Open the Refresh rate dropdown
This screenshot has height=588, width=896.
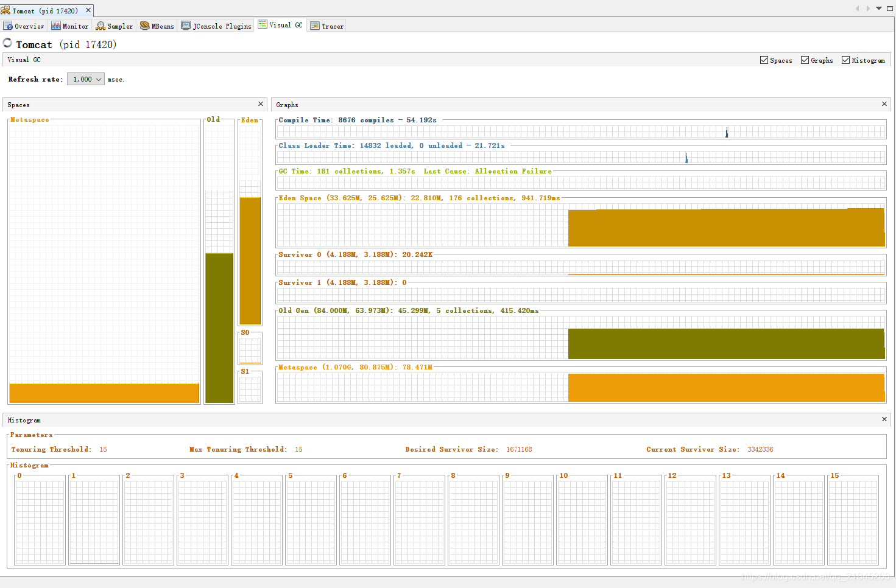(86, 79)
